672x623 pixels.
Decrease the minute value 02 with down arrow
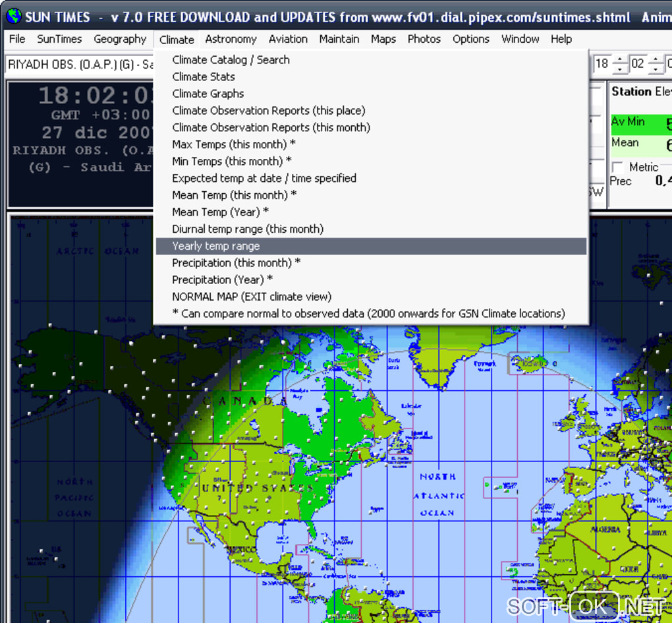click(656, 69)
